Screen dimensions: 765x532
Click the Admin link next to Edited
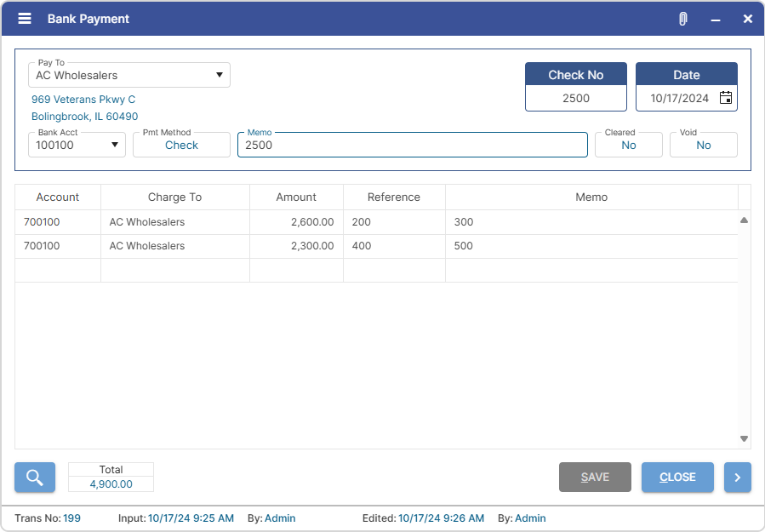(530, 518)
